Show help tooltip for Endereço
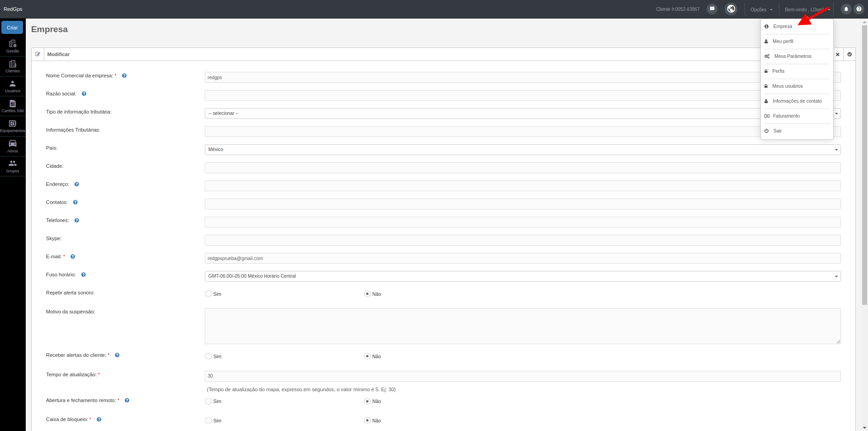868x431 pixels. click(x=77, y=184)
